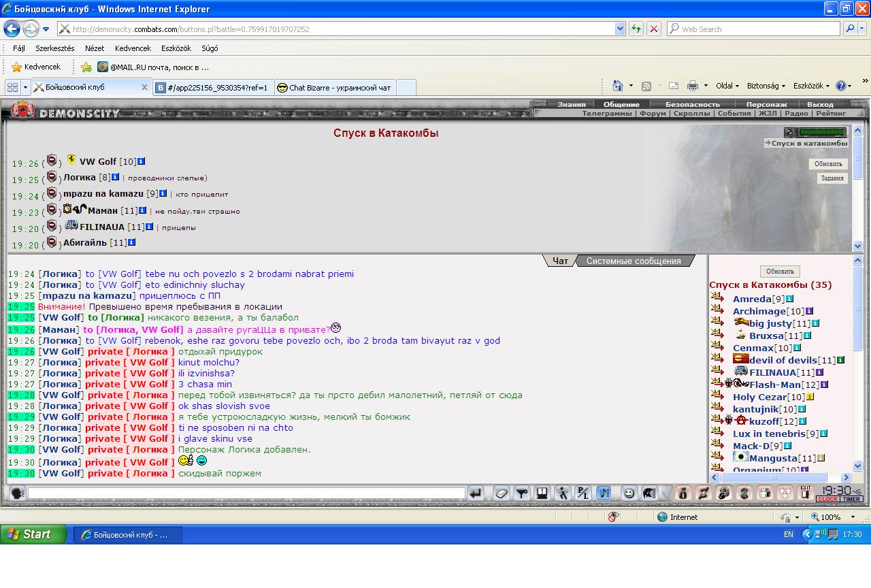Click the info icon beside devil of devils[11]
The image size is (871, 588).
tap(841, 360)
